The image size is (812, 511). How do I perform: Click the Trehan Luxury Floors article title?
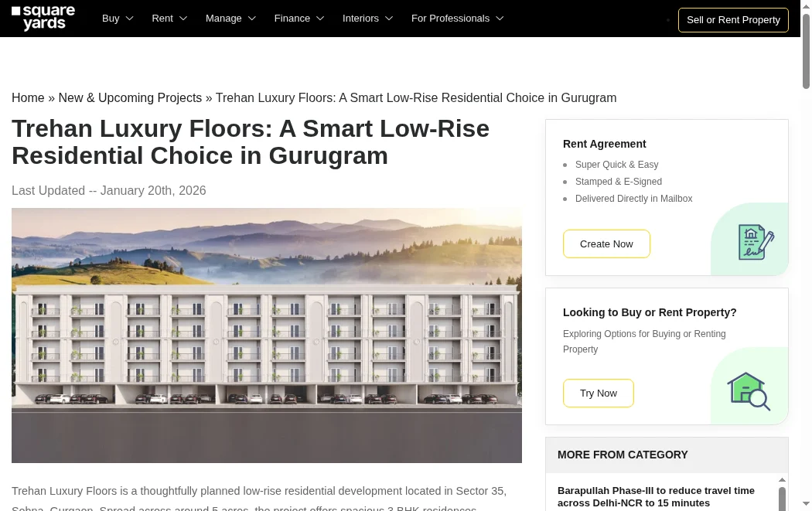click(x=250, y=141)
